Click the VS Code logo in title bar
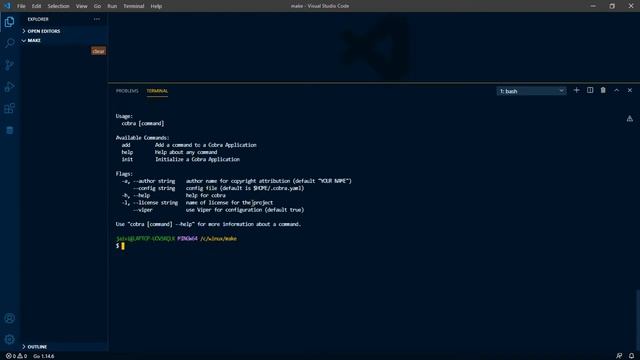 tap(7, 6)
